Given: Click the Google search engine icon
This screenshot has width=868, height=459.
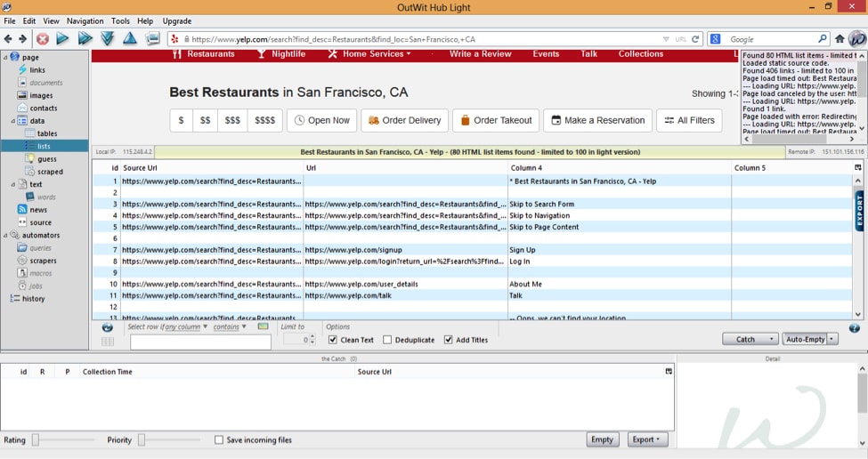Looking at the screenshot, I should (715, 39).
